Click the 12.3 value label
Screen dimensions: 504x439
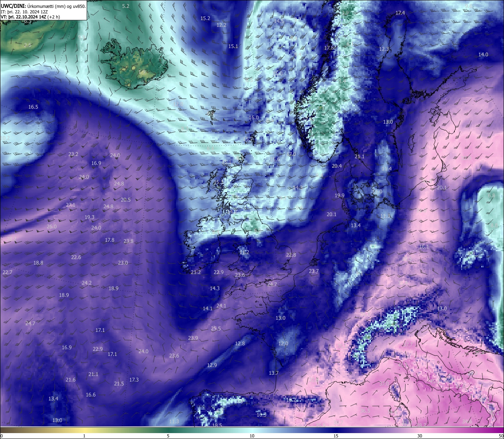384,49
